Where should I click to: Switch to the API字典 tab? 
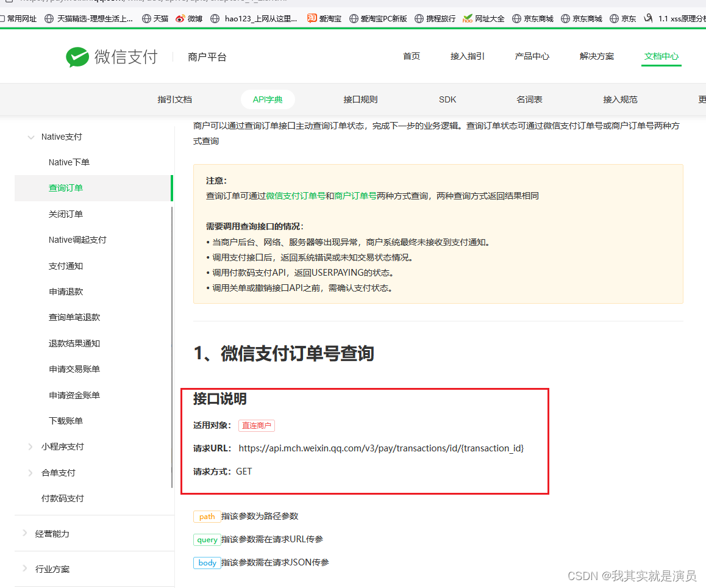click(x=268, y=99)
